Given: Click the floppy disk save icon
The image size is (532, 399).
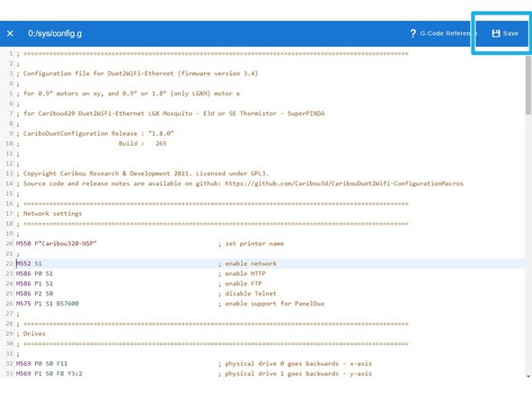Looking at the screenshot, I should [496, 33].
